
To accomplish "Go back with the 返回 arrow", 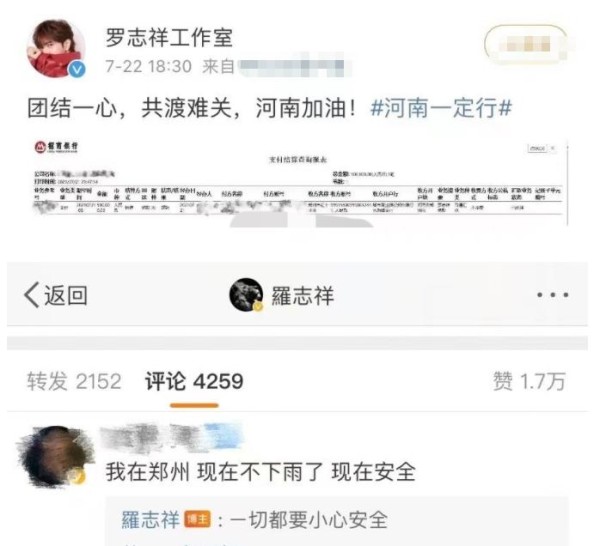I will [32, 295].
